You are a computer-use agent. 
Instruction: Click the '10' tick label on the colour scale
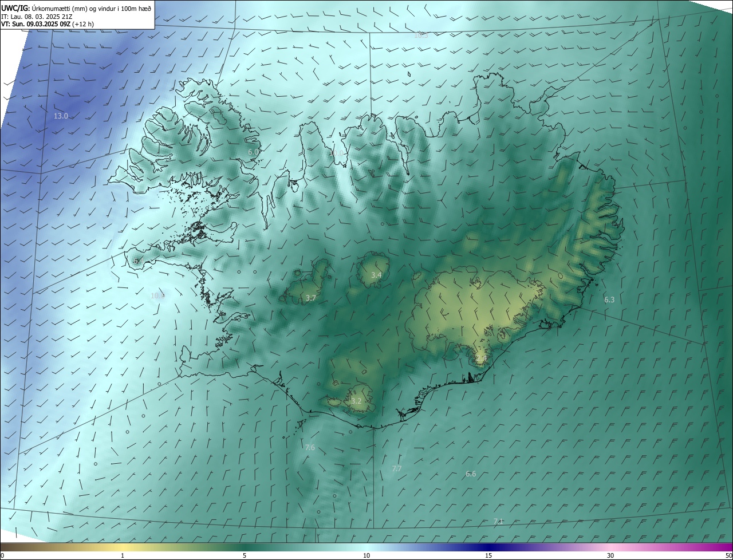366,555
